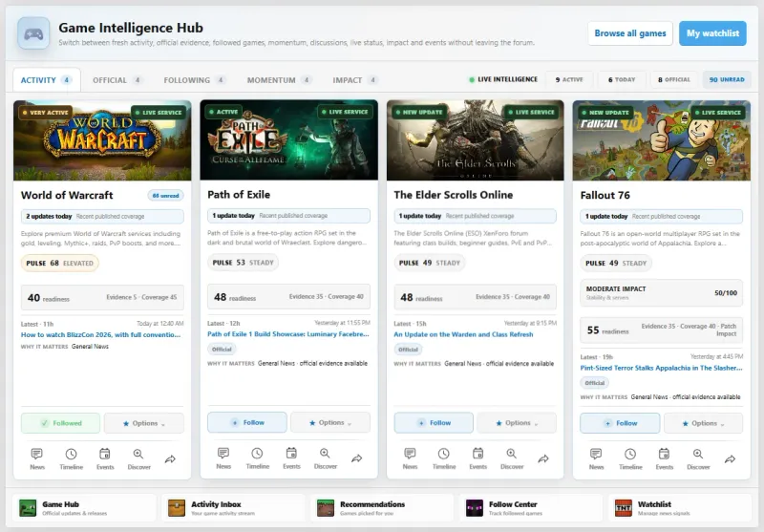Open My watchlist
The image size is (764, 532).
click(712, 33)
